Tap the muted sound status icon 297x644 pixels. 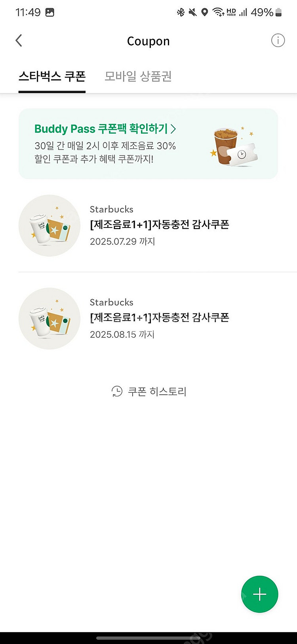(x=192, y=12)
